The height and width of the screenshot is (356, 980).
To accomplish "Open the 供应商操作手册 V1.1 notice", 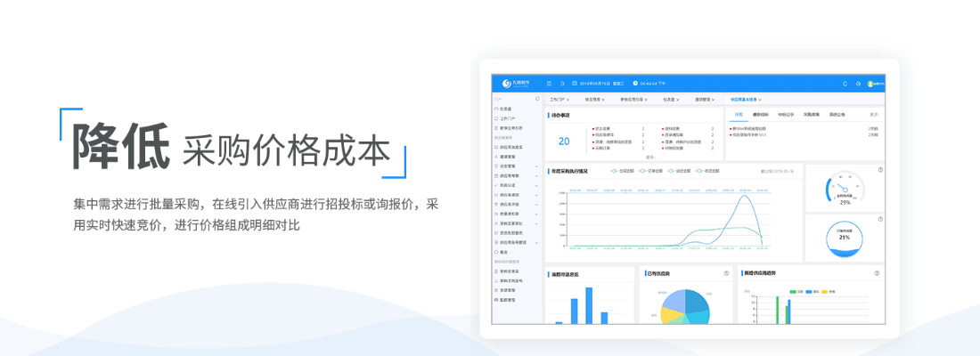I will [x=748, y=134].
